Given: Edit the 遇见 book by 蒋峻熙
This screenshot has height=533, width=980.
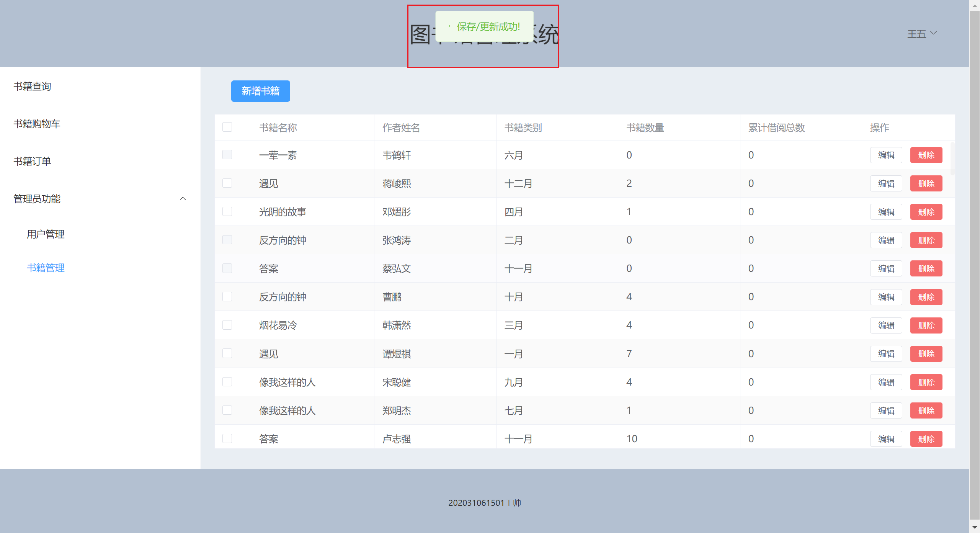Looking at the screenshot, I should pos(886,183).
